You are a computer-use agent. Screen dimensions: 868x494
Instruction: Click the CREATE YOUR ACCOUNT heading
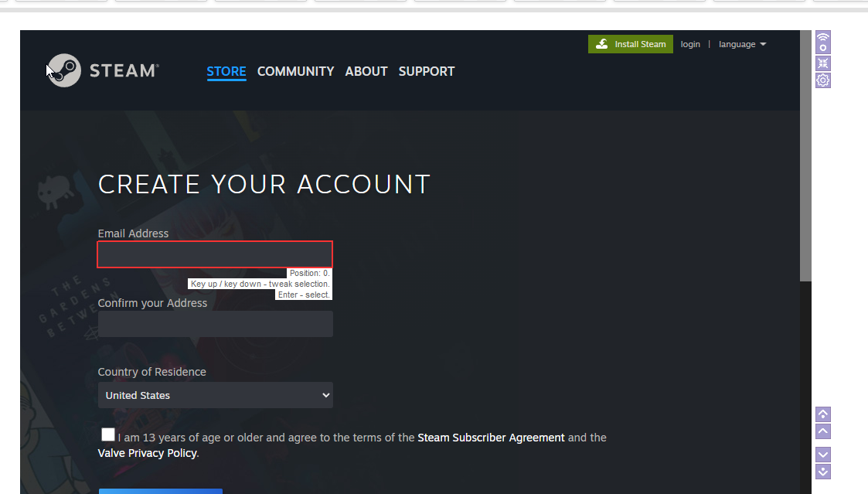tap(264, 185)
